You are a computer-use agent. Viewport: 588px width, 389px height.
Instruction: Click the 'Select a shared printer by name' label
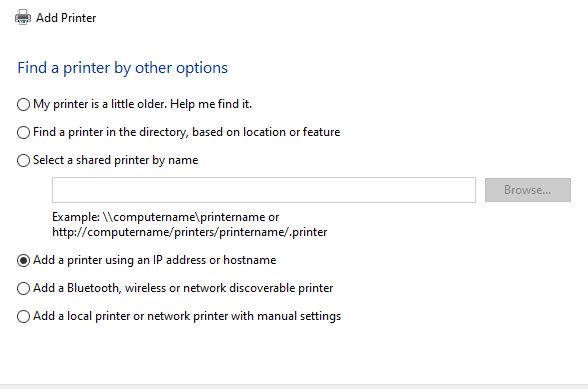tap(116, 160)
